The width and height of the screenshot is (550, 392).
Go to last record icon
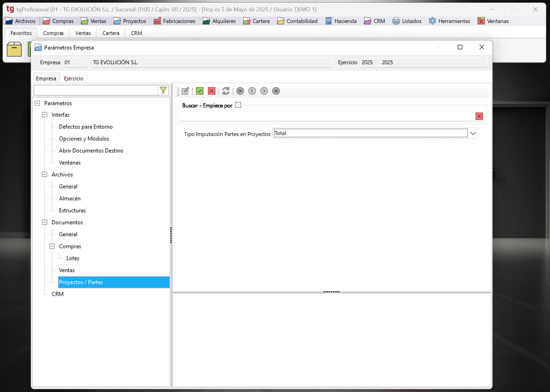276,91
